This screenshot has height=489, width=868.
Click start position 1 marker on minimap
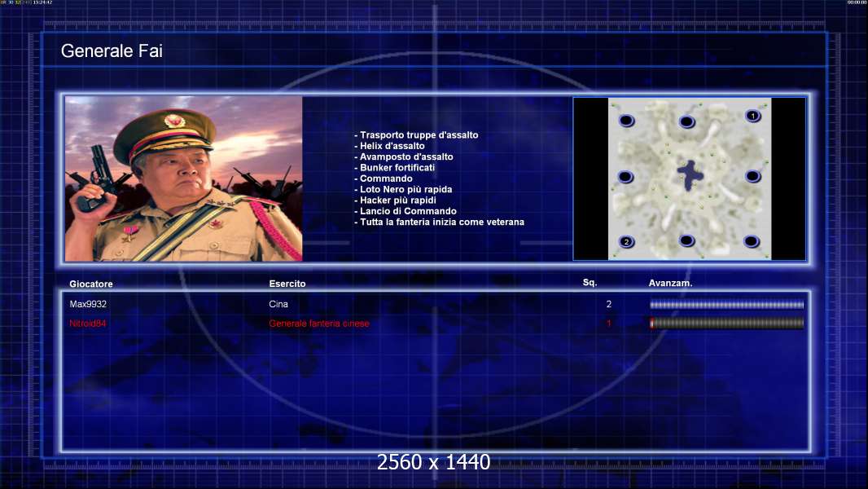coord(752,116)
